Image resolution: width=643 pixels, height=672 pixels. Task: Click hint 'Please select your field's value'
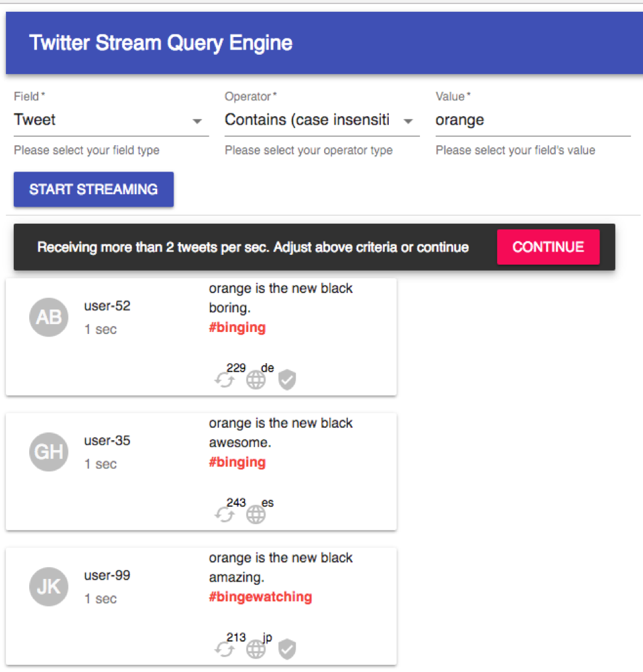[x=515, y=151]
